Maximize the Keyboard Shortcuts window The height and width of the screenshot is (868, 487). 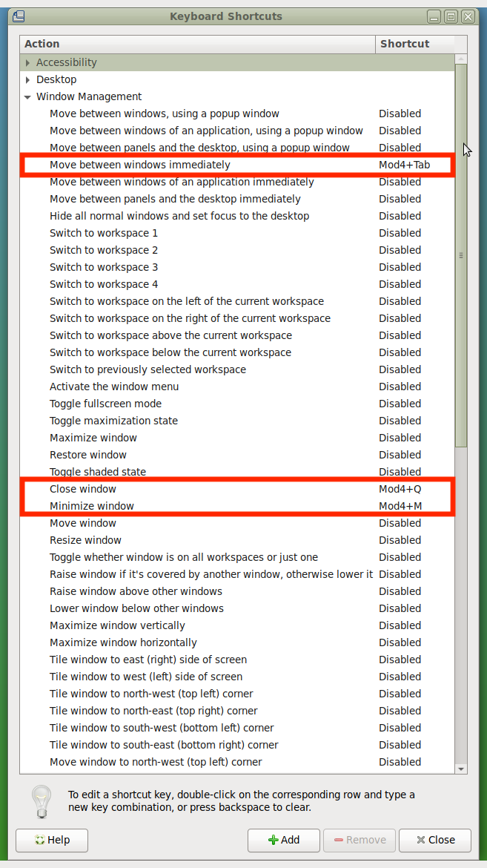click(x=451, y=16)
